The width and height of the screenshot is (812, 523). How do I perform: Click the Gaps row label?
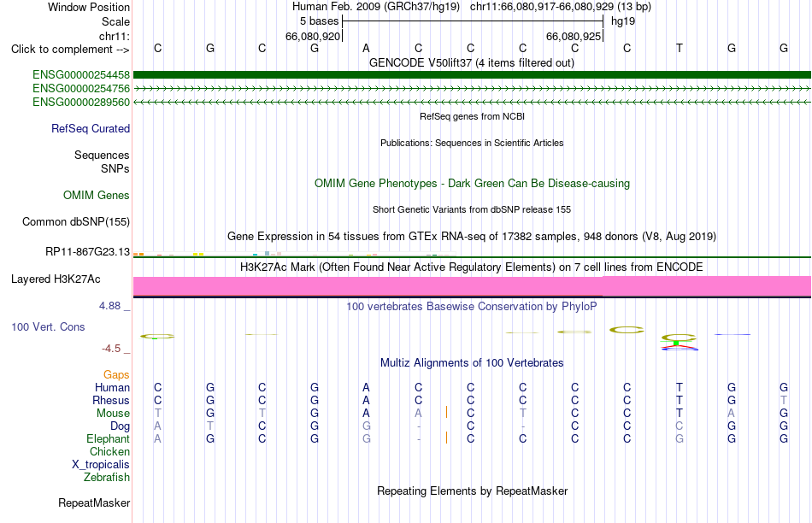(x=116, y=374)
